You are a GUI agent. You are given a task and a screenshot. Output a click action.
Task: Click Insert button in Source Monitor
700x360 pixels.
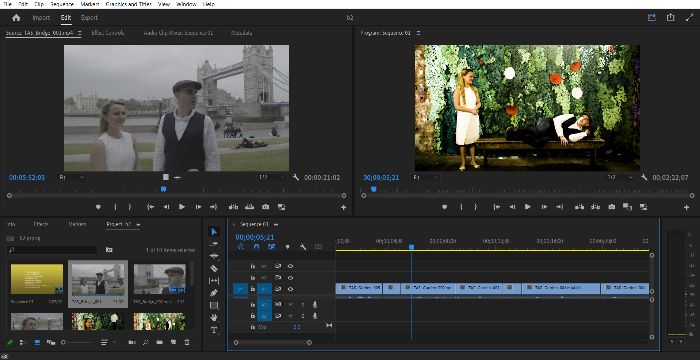click(x=233, y=207)
